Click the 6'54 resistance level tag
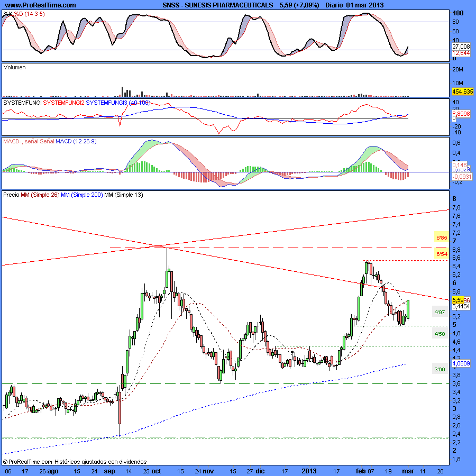 442,254
